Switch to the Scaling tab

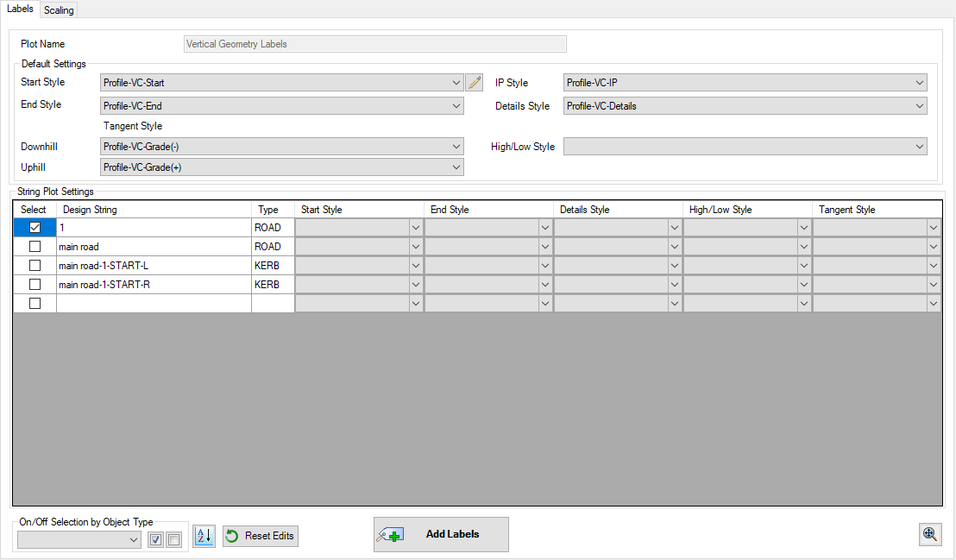(x=59, y=10)
